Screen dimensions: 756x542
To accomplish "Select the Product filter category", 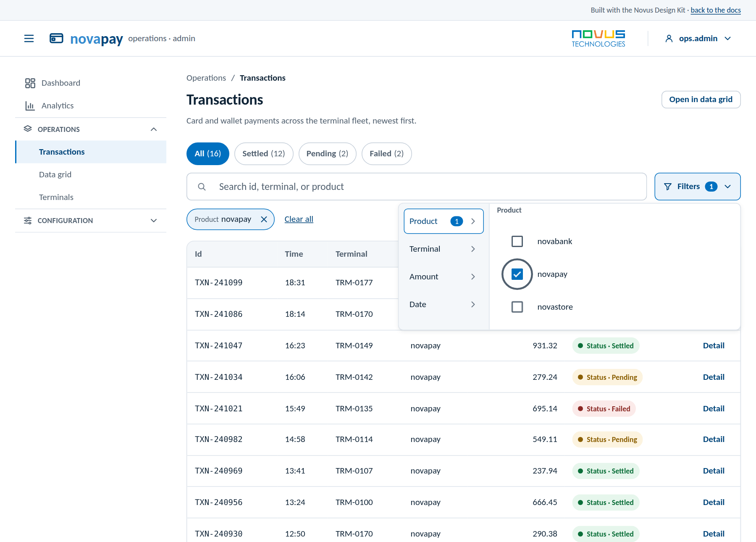I will (x=444, y=221).
